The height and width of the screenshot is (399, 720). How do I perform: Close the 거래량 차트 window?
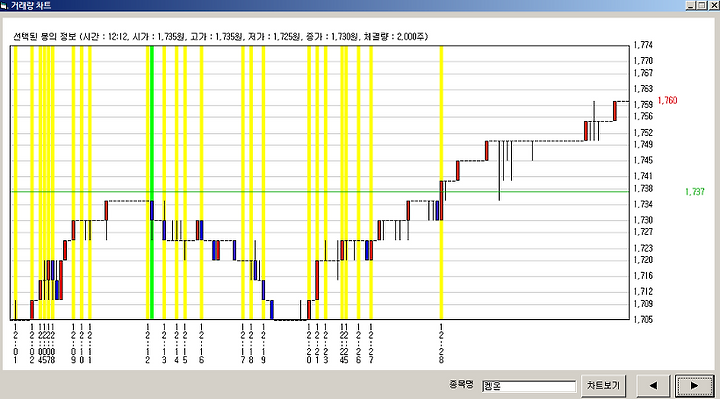(x=713, y=6)
